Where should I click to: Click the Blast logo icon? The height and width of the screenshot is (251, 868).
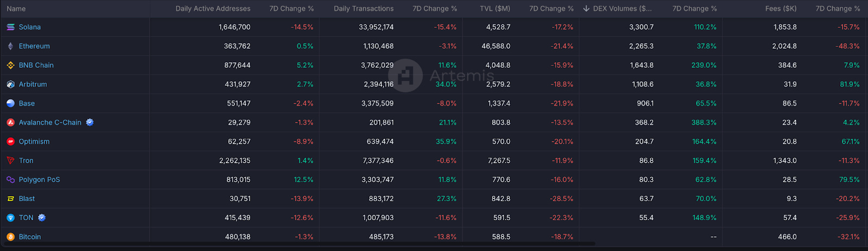(x=10, y=199)
